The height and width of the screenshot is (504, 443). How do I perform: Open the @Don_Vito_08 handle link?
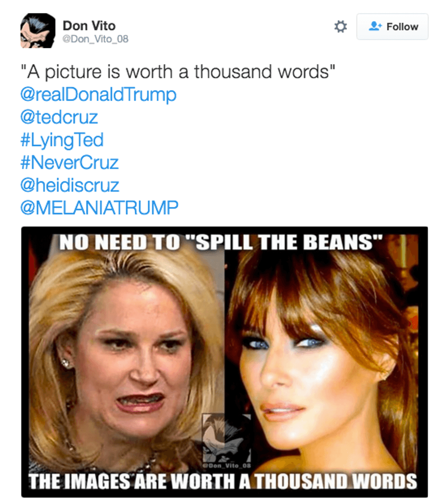point(95,39)
